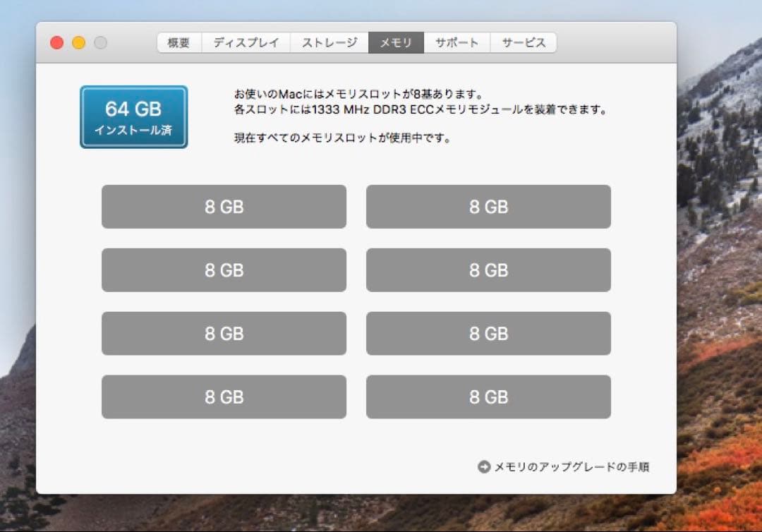
Task: Click the bottom-left 8 GB memory slot
Action: 224,397
